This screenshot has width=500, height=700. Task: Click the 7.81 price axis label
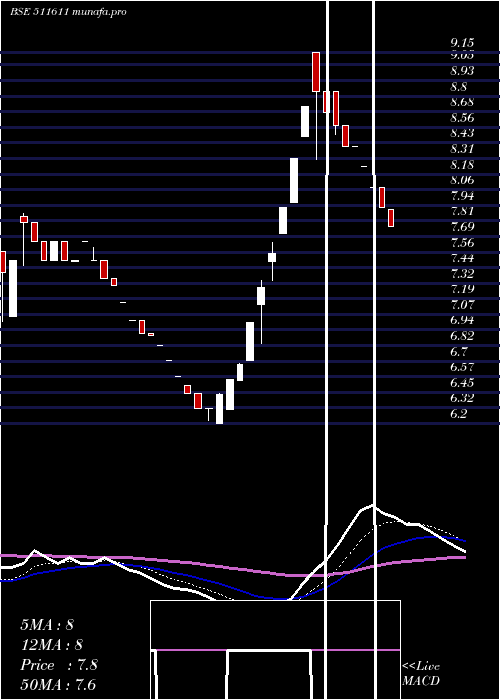pyautogui.click(x=462, y=211)
